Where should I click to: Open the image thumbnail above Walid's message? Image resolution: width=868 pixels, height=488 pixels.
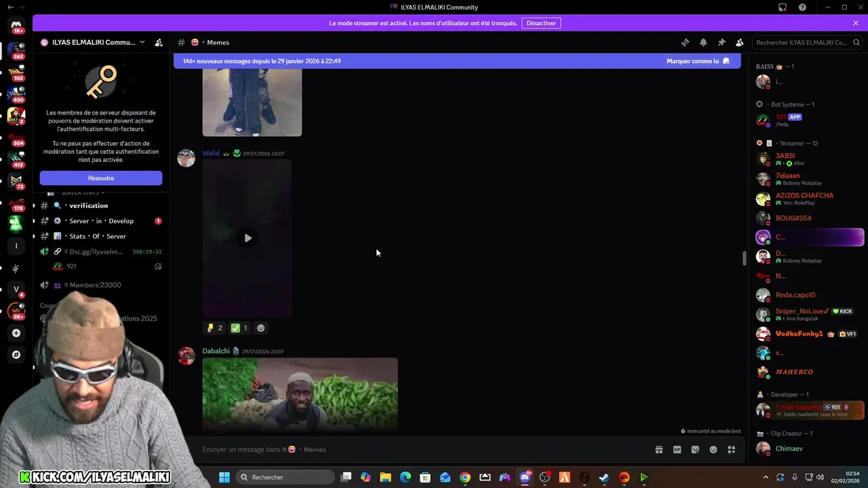coord(252,102)
